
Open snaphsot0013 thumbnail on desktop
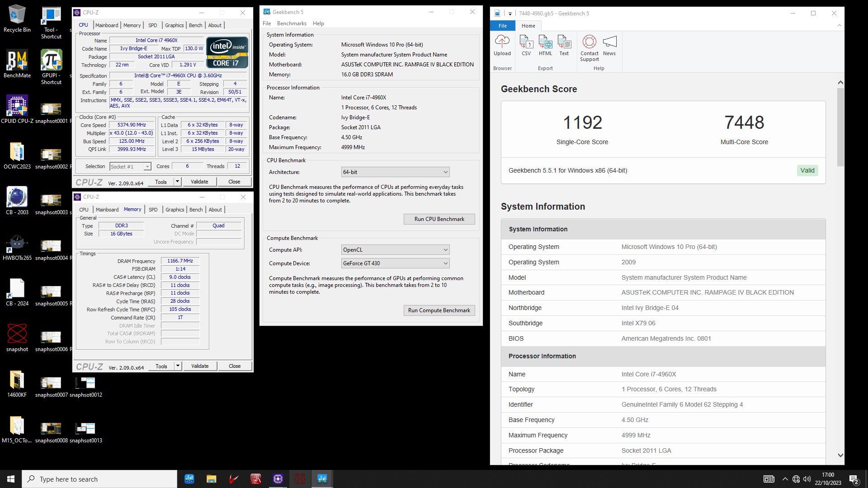85,432
